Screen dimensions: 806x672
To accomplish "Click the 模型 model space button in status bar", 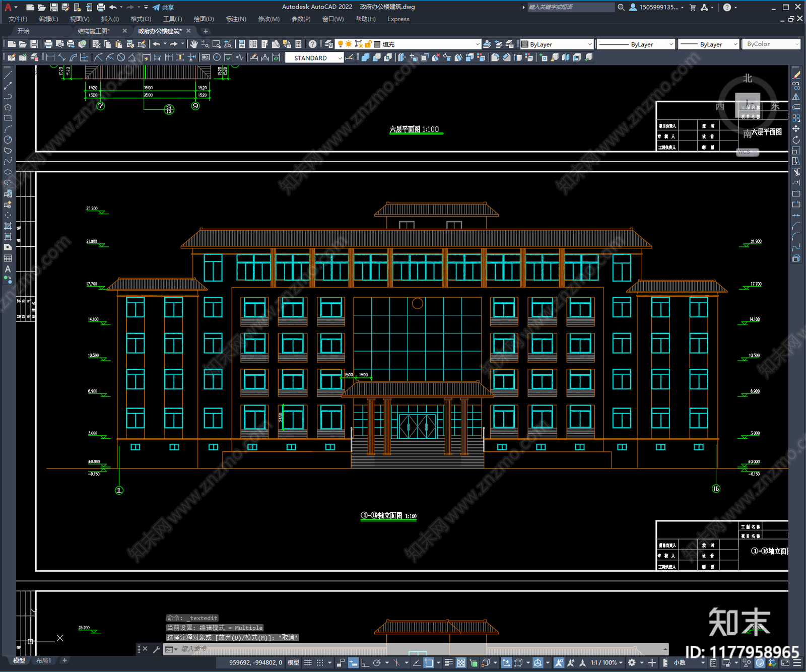I will pyautogui.click(x=293, y=662).
